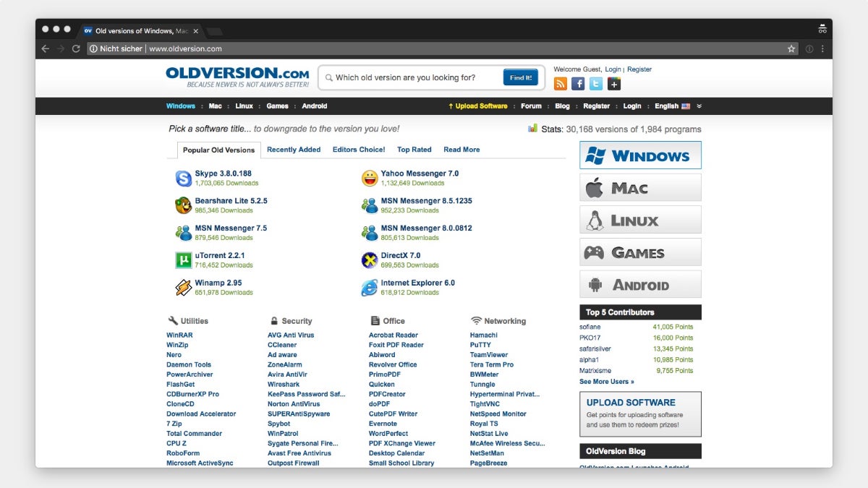Open the site's RSS feed icon

560,83
